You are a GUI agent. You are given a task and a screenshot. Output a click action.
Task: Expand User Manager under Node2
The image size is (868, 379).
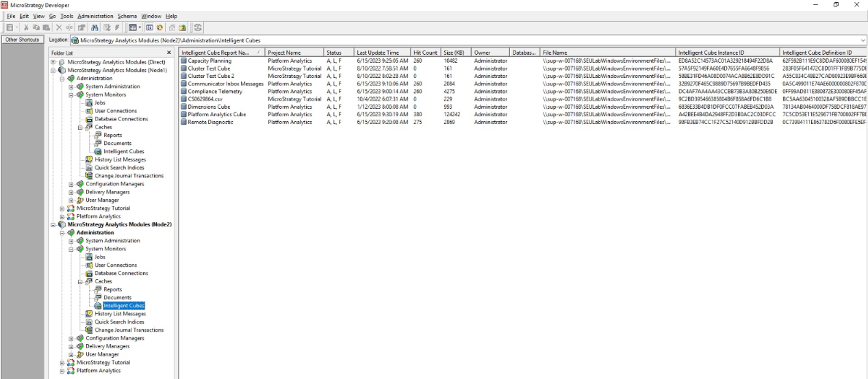click(72, 354)
